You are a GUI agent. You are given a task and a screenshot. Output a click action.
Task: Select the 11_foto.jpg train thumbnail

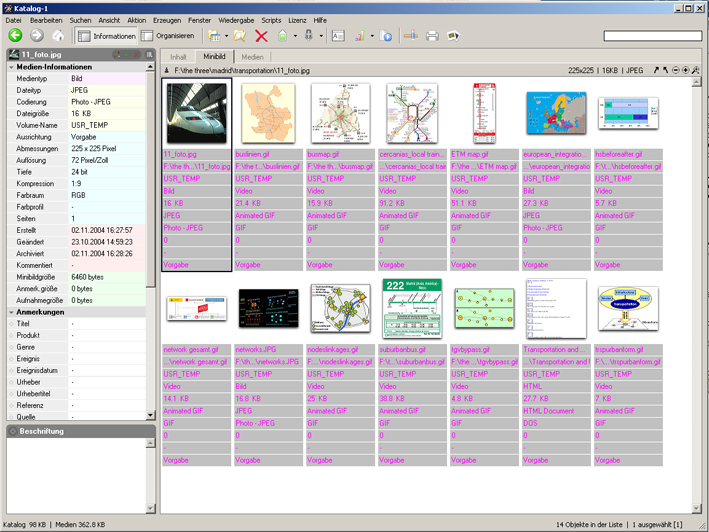(196, 113)
